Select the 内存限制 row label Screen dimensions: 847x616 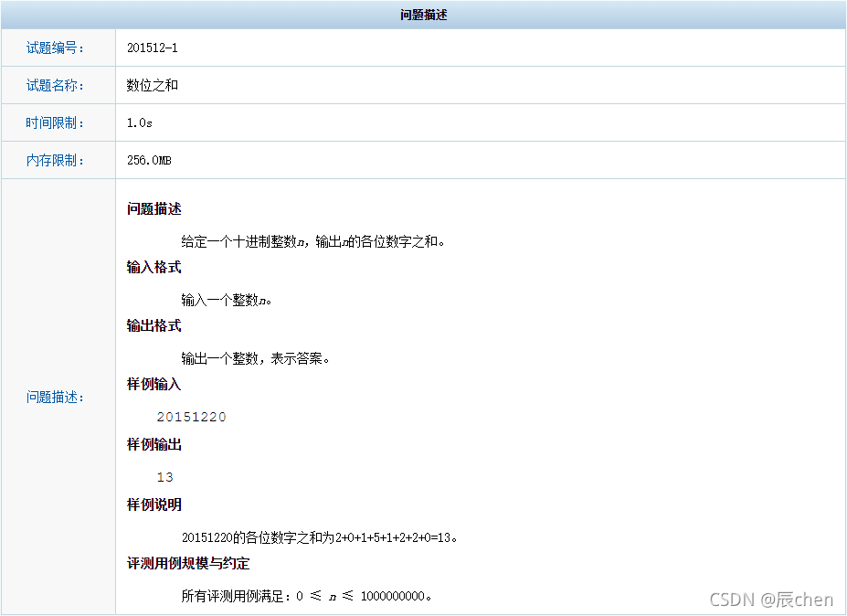[x=57, y=160]
